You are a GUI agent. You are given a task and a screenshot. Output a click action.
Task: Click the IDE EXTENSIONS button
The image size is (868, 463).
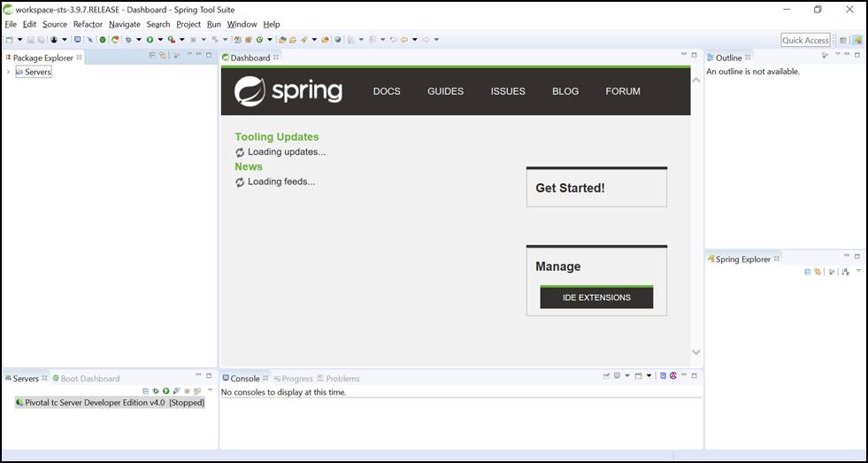596,297
